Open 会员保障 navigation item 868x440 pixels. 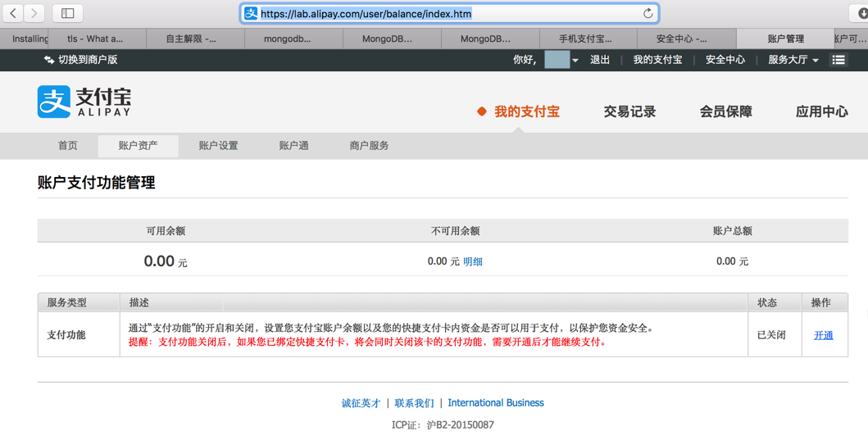coord(725,111)
